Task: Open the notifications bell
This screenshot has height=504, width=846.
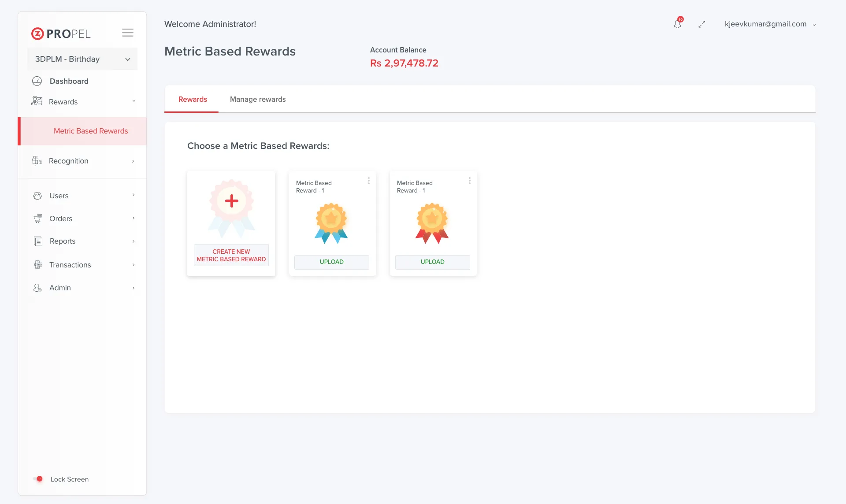Action: 678,24
